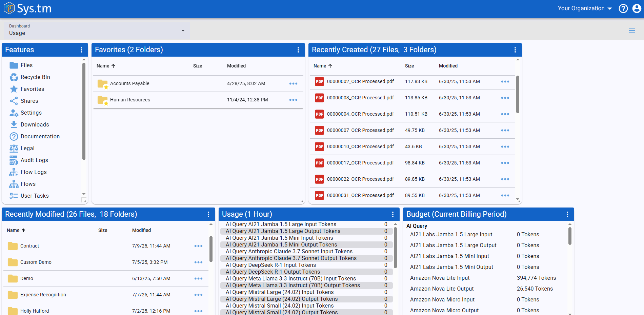This screenshot has width=644, height=315.
Task: Open the Your Organization dropdown
Action: (x=585, y=8)
